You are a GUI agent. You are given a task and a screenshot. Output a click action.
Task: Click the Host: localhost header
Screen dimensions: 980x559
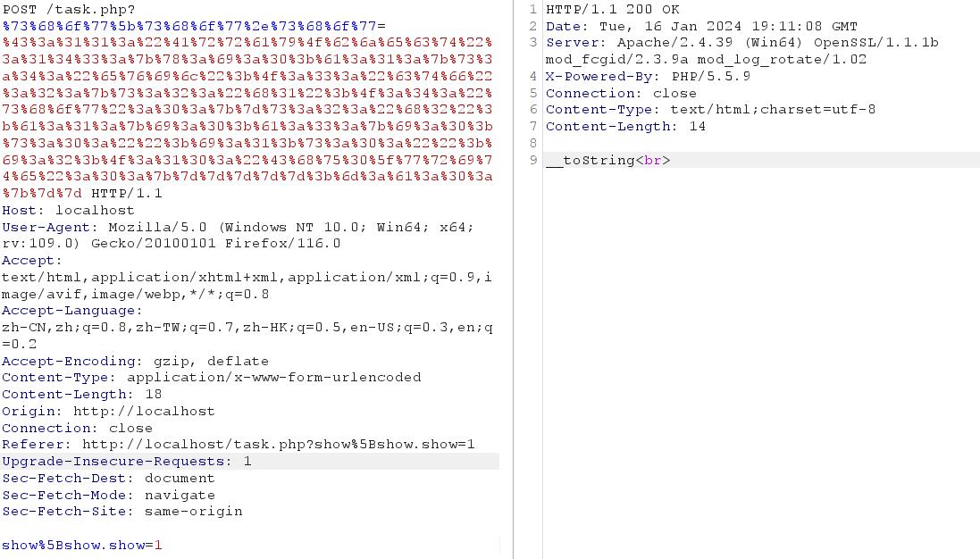[x=68, y=211]
